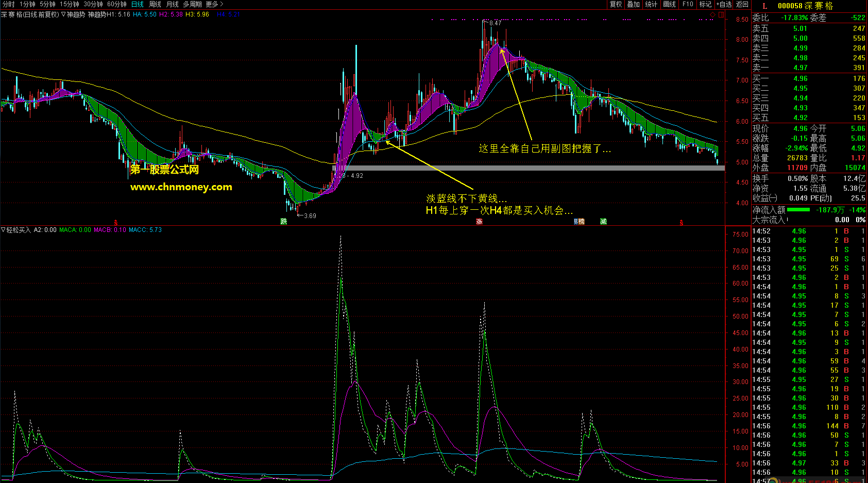This screenshot has width=868, height=483.
Task: Expand the 更多 periods menu
Action: 214,4
